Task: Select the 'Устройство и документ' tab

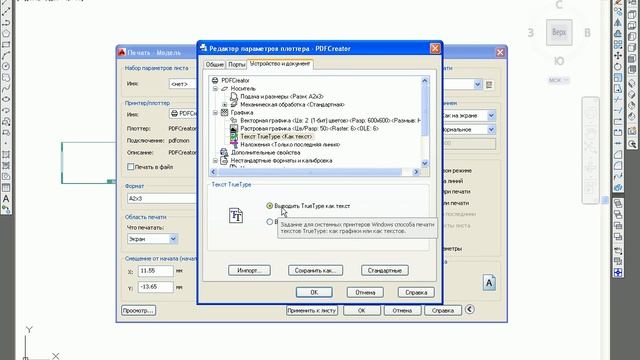Action: coord(280,64)
